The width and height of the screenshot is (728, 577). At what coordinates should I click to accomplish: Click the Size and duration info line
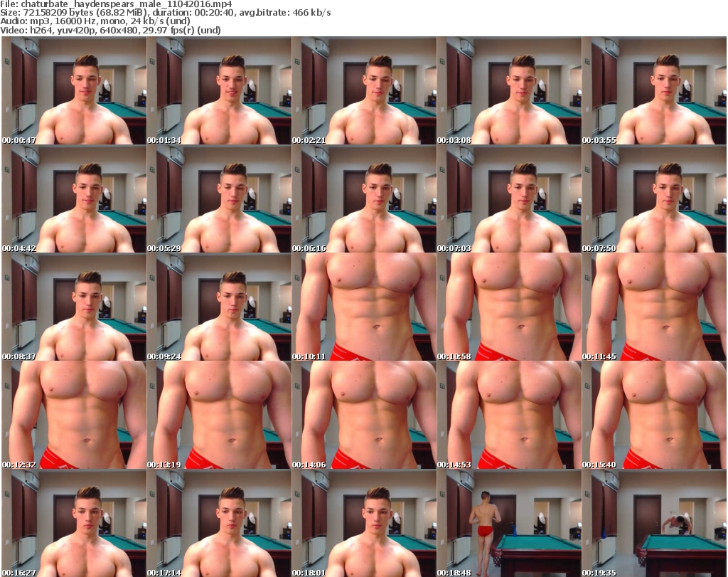(x=165, y=13)
